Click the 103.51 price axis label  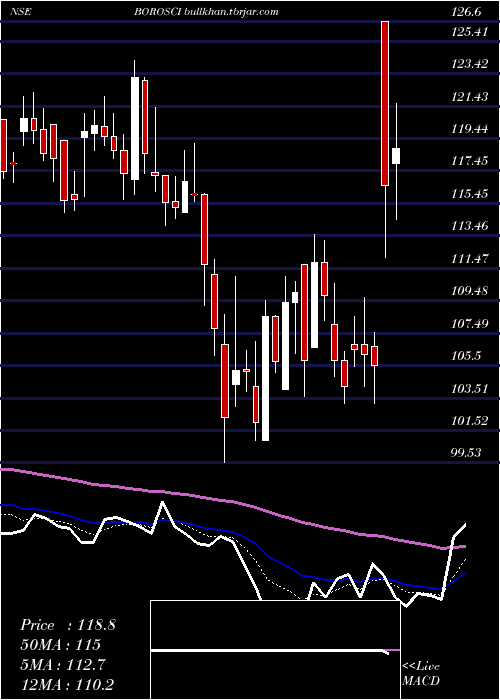pyautogui.click(x=470, y=388)
